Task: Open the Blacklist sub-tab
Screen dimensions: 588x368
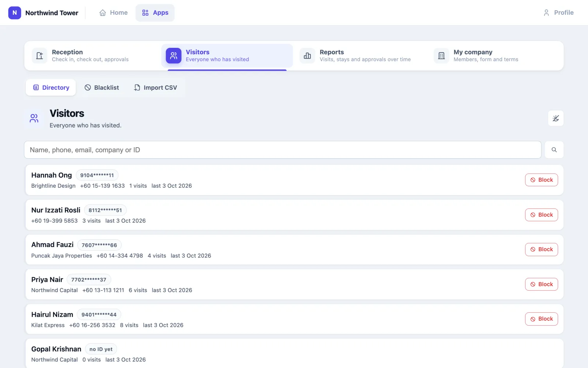Action: (x=102, y=88)
